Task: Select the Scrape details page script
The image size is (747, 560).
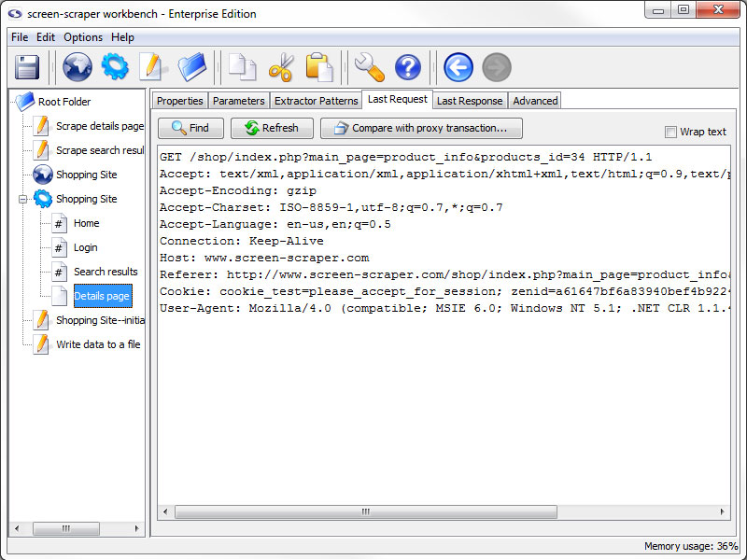Action: coord(100,126)
